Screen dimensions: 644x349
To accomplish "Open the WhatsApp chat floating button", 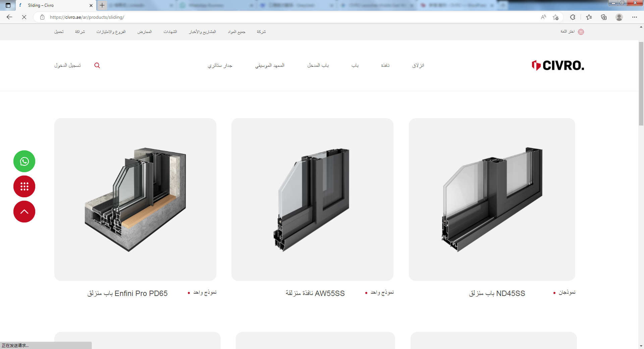I will (24, 161).
